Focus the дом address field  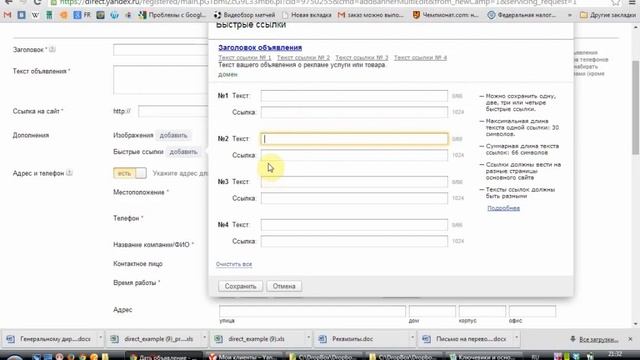click(x=432, y=311)
